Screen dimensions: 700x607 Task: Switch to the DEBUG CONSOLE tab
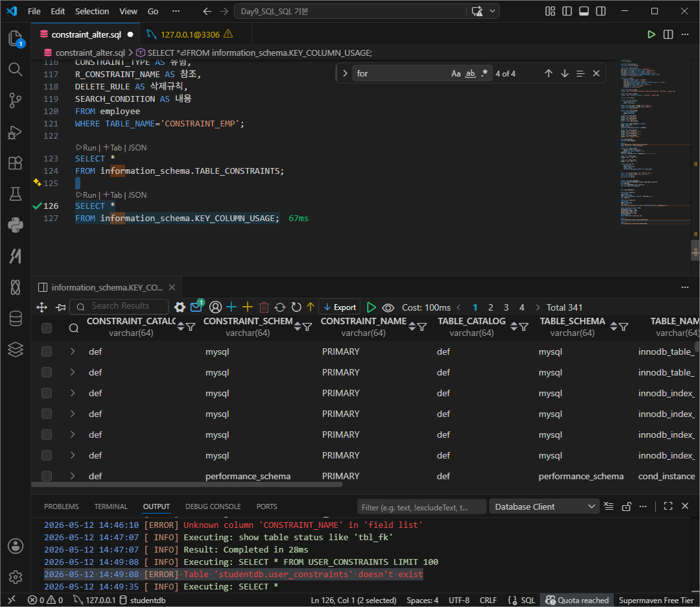213,506
